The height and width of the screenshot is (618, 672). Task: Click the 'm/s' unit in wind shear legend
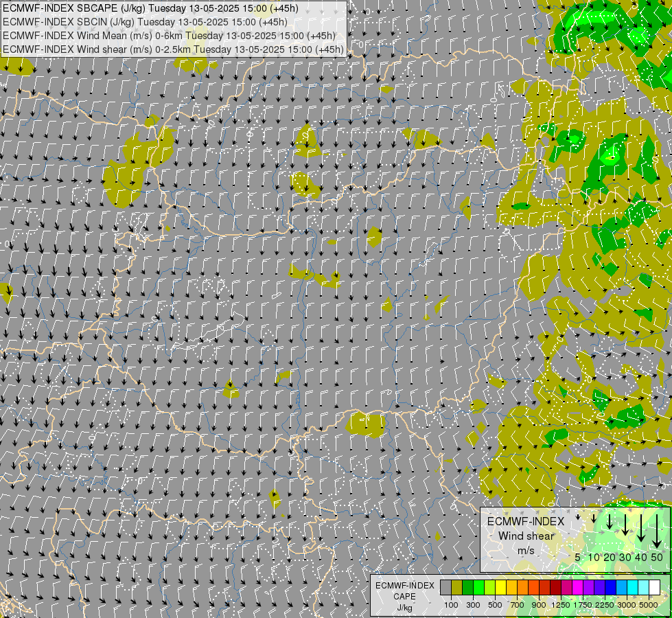tap(526, 551)
